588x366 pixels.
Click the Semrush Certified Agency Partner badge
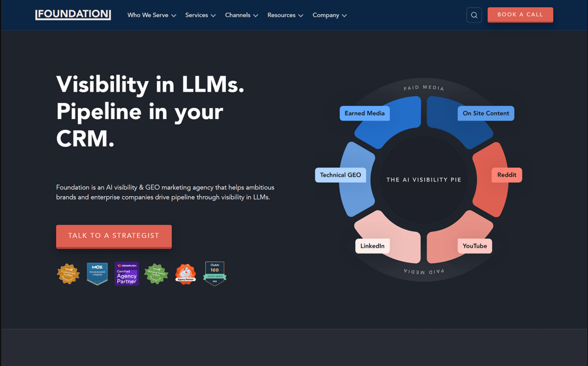tap(127, 274)
